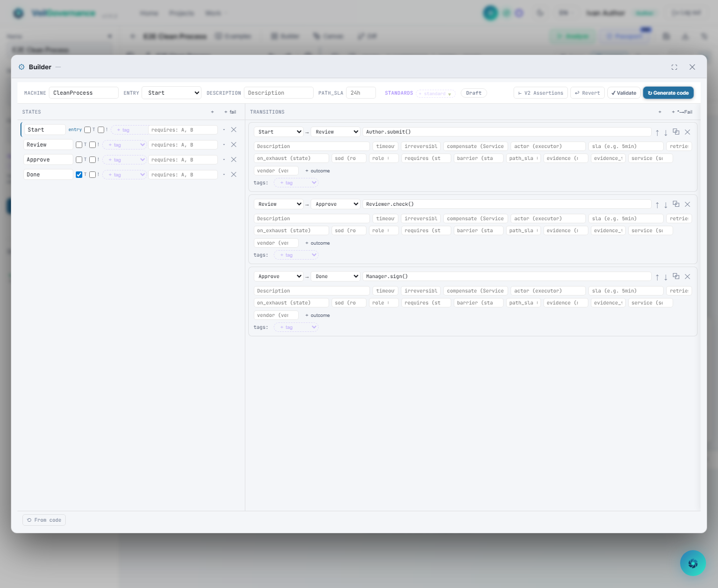This screenshot has width=718, height=588.
Task: Click the PATH_SLA input field
Action: [360, 93]
